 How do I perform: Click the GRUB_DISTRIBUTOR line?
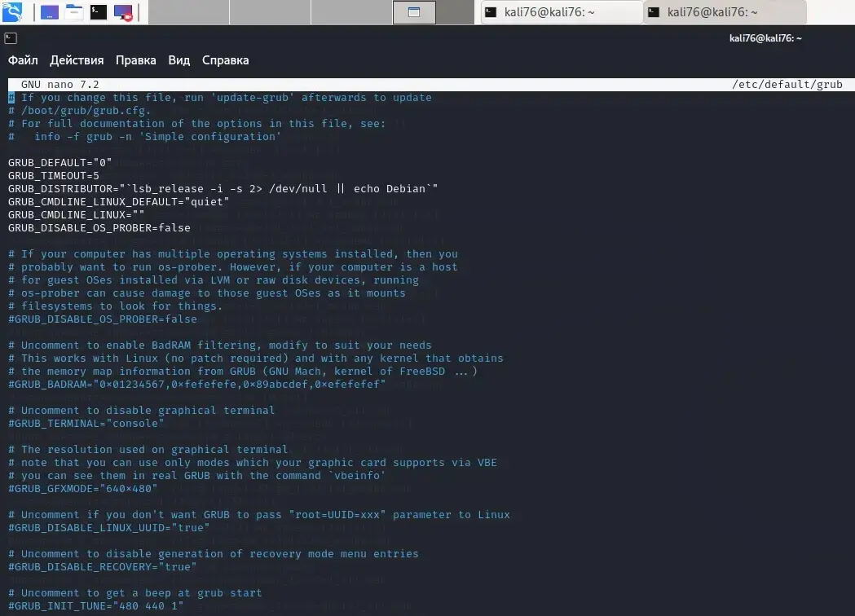point(223,188)
